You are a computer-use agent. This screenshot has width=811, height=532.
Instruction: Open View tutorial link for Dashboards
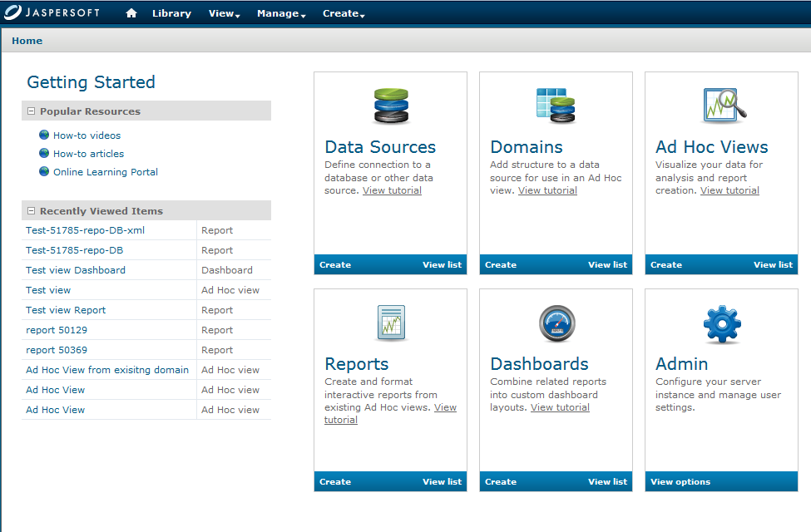pos(560,407)
